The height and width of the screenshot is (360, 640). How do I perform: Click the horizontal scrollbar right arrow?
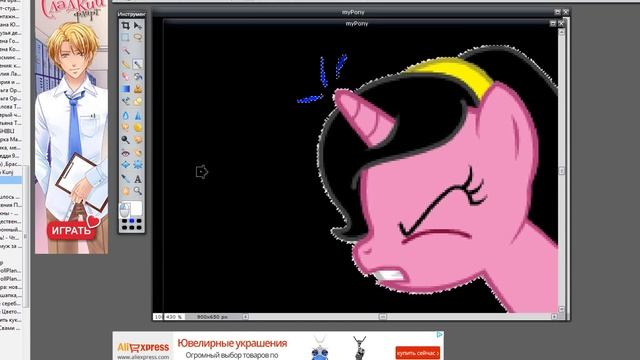(554, 317)
